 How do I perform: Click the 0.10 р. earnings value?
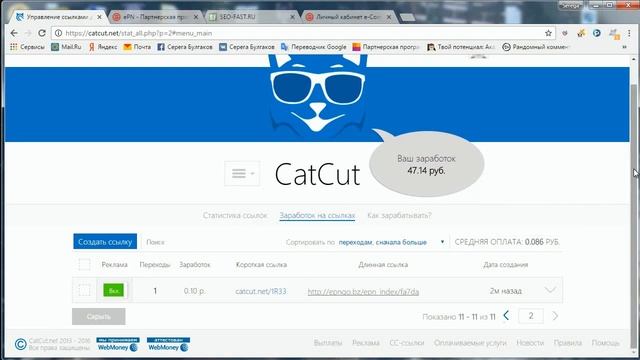(x=194, y=291)
